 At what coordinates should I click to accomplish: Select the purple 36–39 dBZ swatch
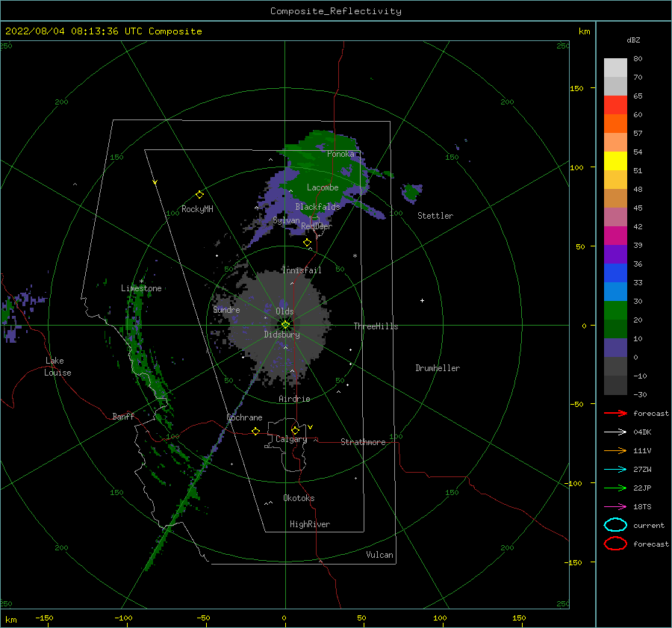pos(615,255)
